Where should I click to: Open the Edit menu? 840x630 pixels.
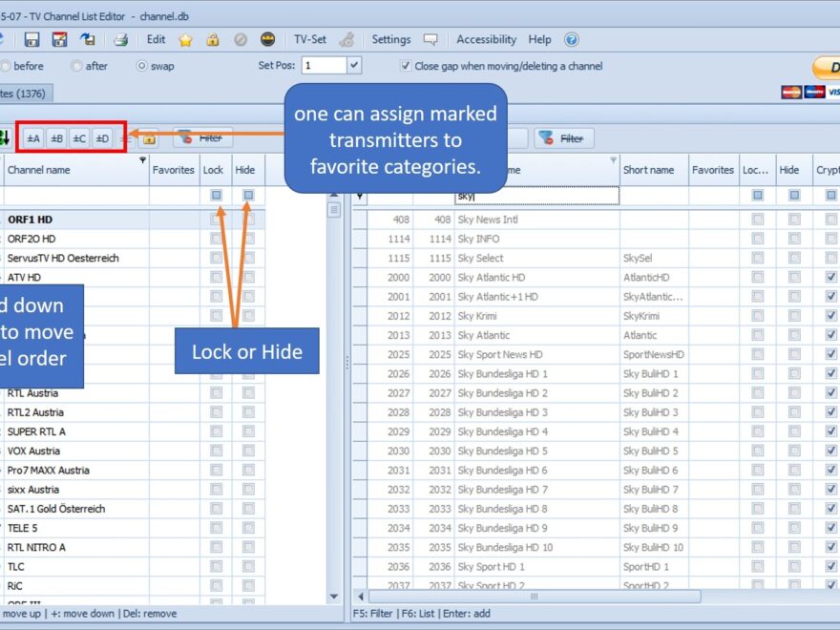[x=156, y=40]
